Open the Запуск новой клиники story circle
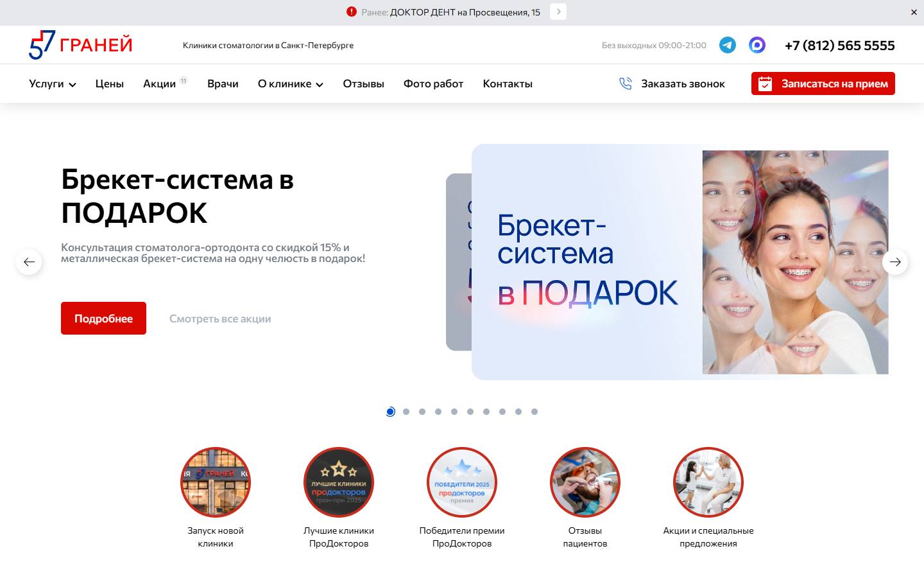Viewport: 924px width, 578px height. [216, 482]
